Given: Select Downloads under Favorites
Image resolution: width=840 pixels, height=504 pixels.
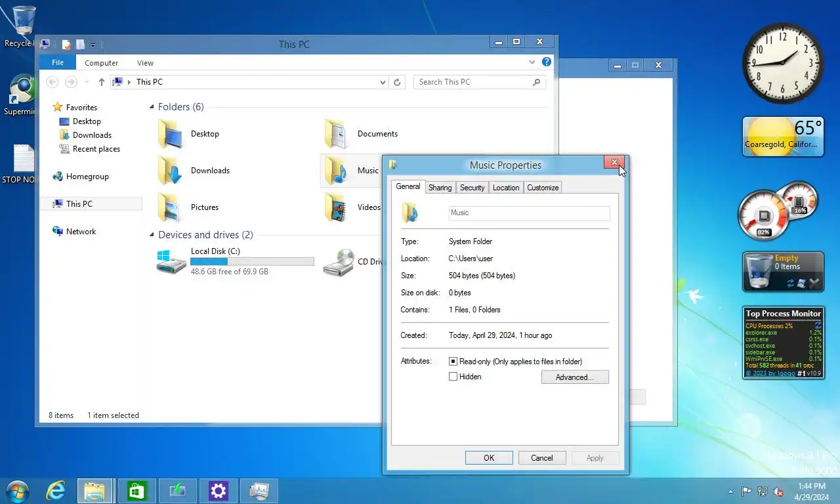Looking at the screenshot, I should pyautogui.click(x=92, y=135).
